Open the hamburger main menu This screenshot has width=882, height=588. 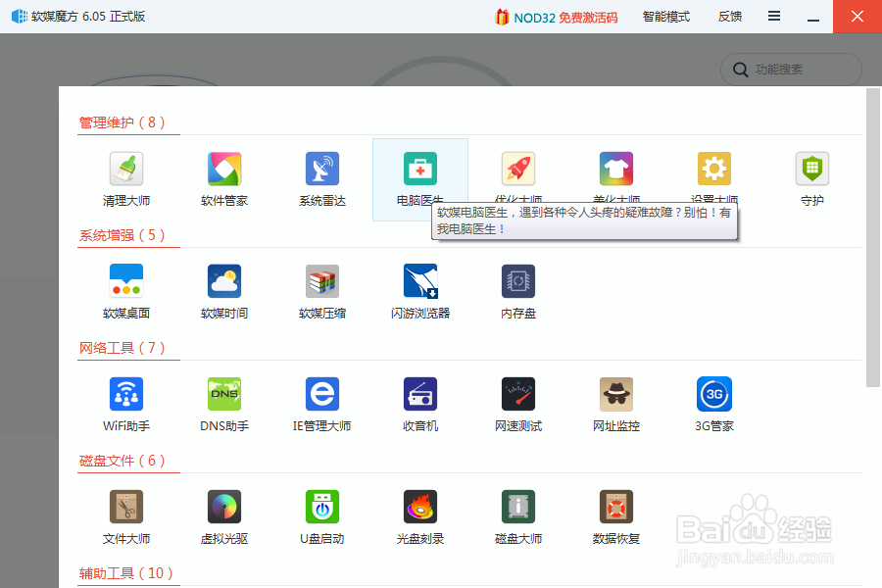click(774, 17)
